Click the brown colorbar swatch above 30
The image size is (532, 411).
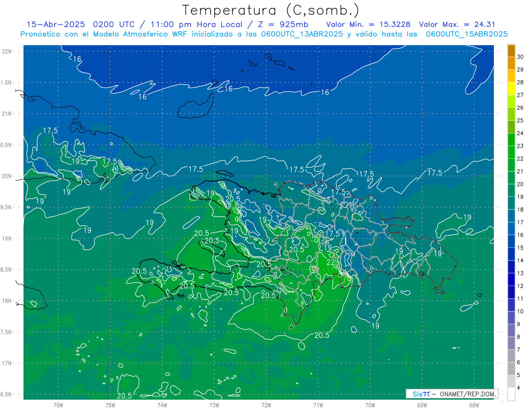(511, 51)
